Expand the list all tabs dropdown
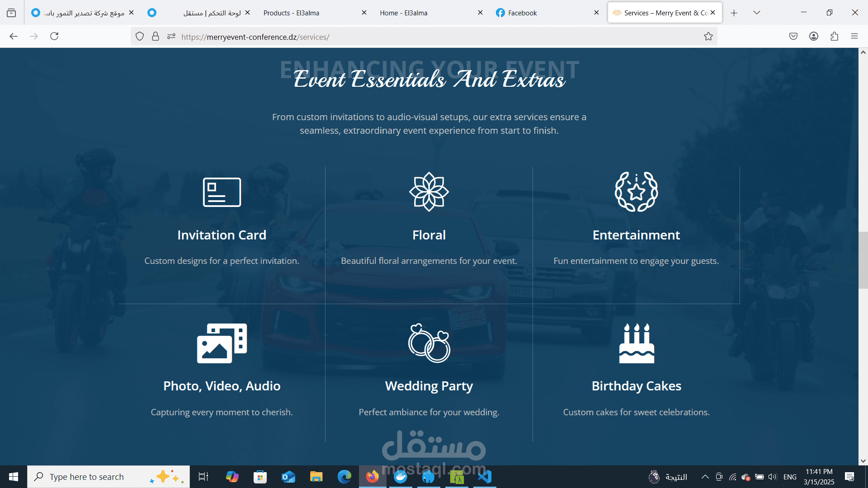 pos(756,13)
